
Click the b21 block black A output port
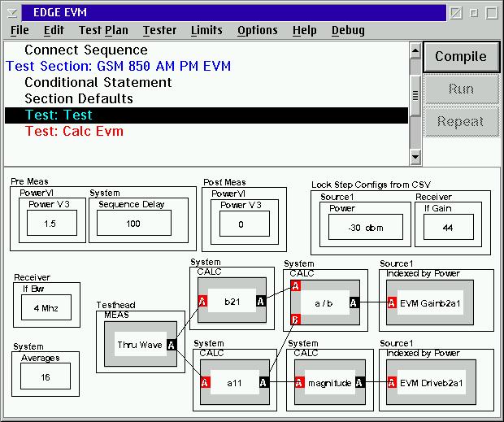coord(261,301)
